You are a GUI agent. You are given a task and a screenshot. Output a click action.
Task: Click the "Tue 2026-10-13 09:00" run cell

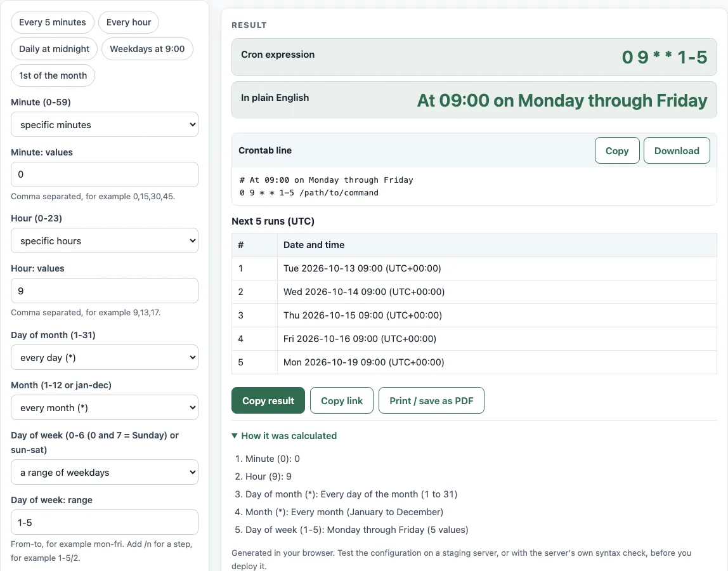coord(497,268)
